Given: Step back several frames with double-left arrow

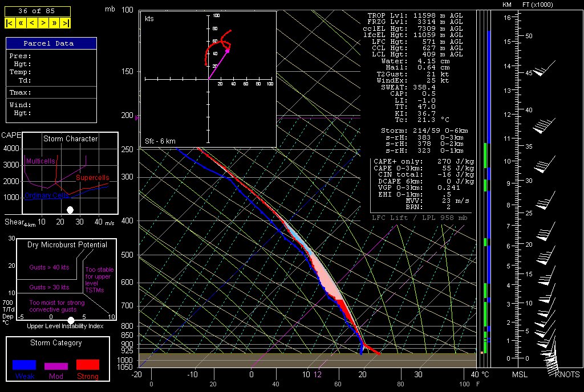Looking at the screenshot, I should 21,23.
